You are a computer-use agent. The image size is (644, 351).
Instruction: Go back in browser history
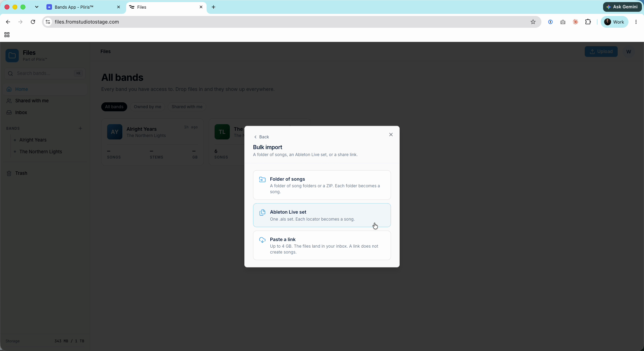(8, 22)
